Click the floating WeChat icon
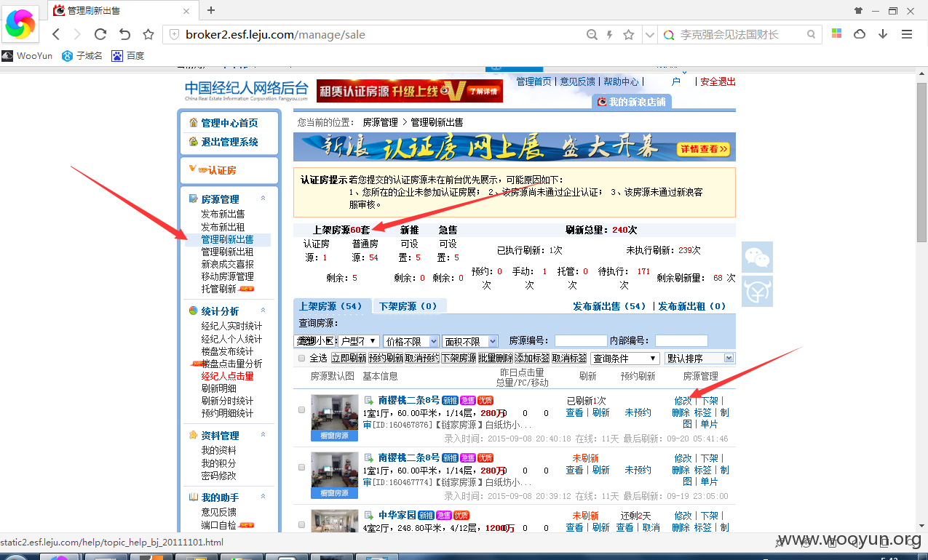Screen dimensions: 928x560 pos(757,257)
